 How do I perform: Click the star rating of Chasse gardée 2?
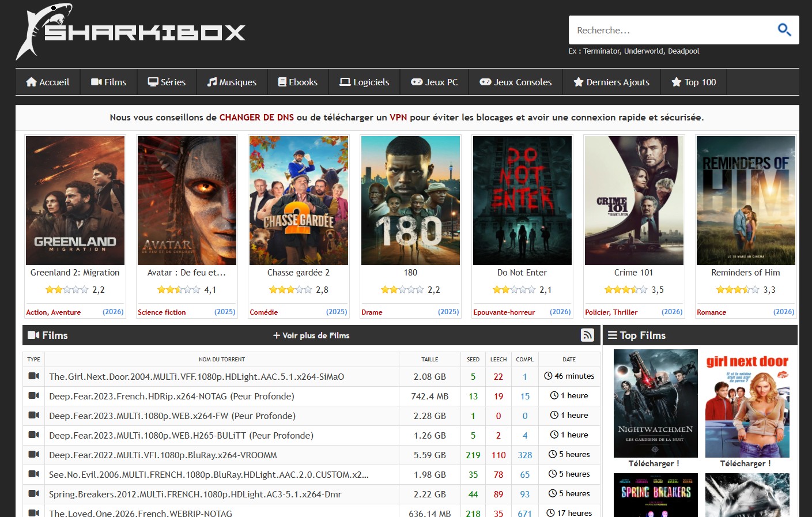(290, 290)
